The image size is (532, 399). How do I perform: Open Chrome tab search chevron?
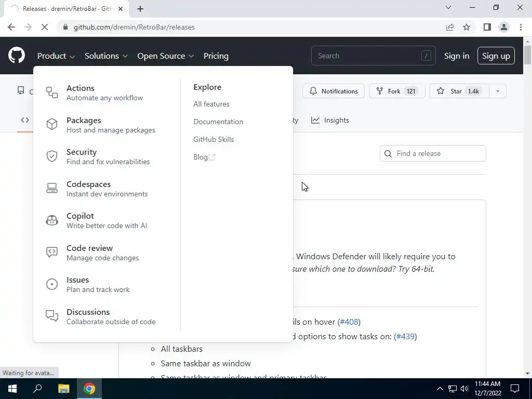(x=448, y=7)
